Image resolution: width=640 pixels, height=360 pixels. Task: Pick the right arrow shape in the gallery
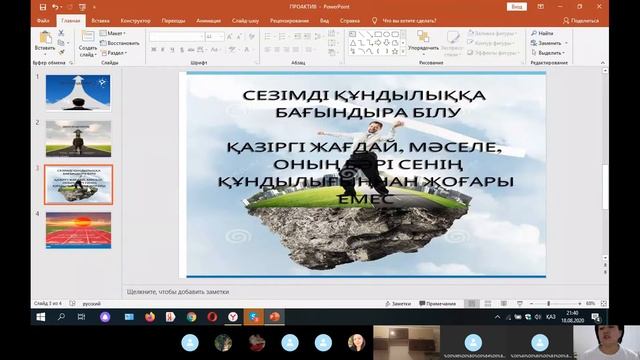[x=378, y=43]
